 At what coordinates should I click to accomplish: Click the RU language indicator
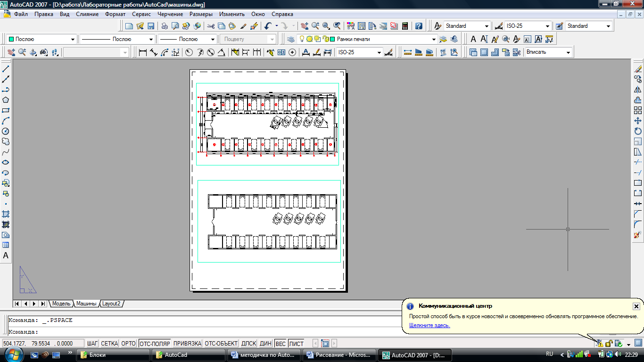click(549, 354)
